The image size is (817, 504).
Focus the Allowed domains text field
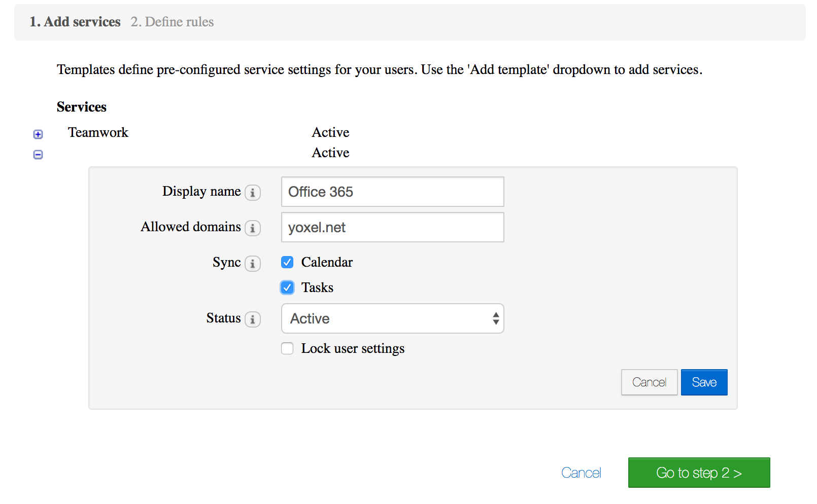coord(392,227)
